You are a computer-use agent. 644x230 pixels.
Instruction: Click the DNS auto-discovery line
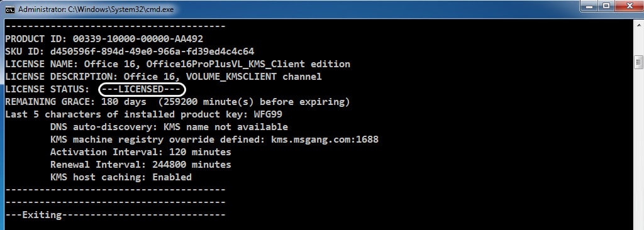[169, 127]
